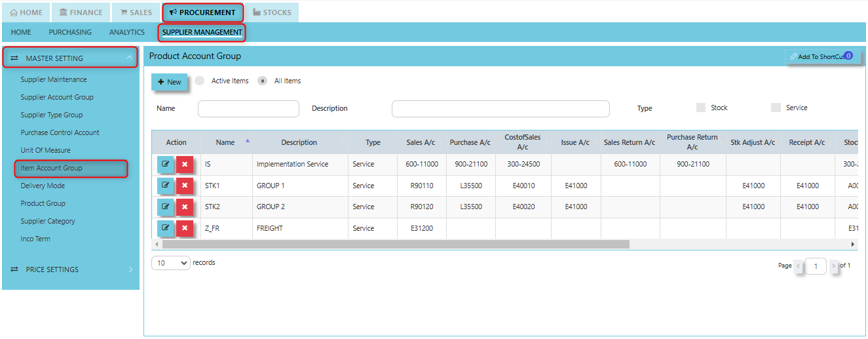The image size is (868, 339).
Task: Click the STK1 name cell
Action: (x=226, y=186)
